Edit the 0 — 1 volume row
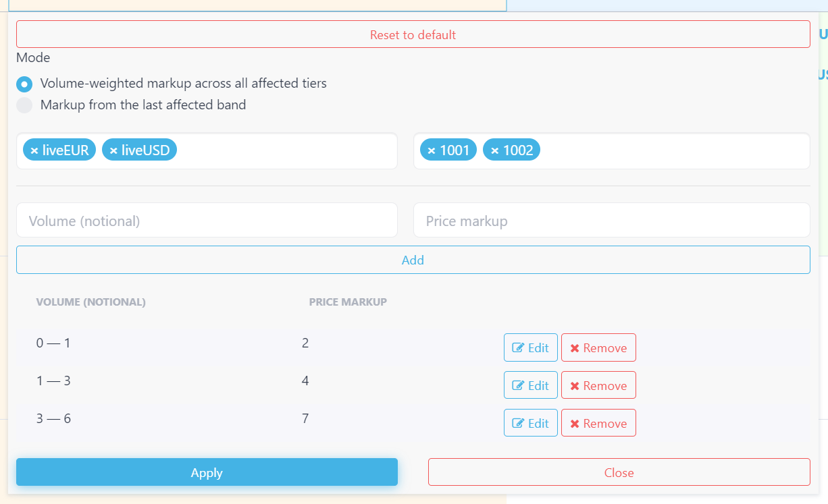The width and height of the screenshot is (828, 504). [531, 347]
